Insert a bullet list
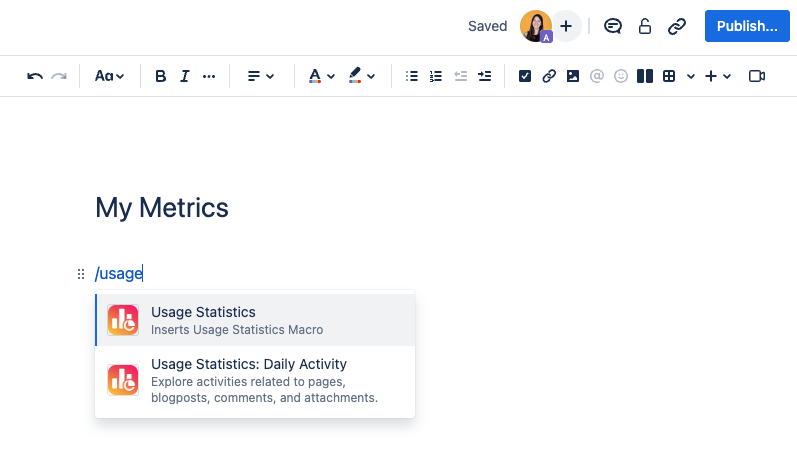The height and width of the screenshot is (466, 797). pyautogui.click(x=411, y=76)
